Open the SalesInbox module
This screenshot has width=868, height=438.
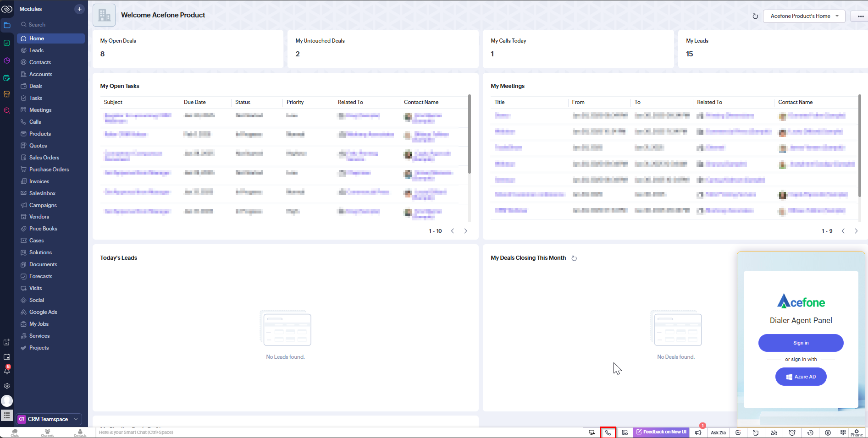coord(51,193)
